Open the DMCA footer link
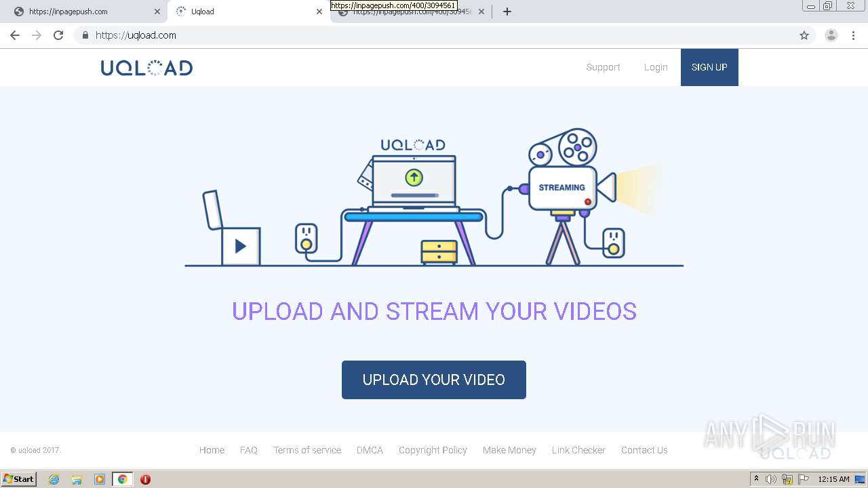This screenshot has height=488, width=868. (370, 450)
